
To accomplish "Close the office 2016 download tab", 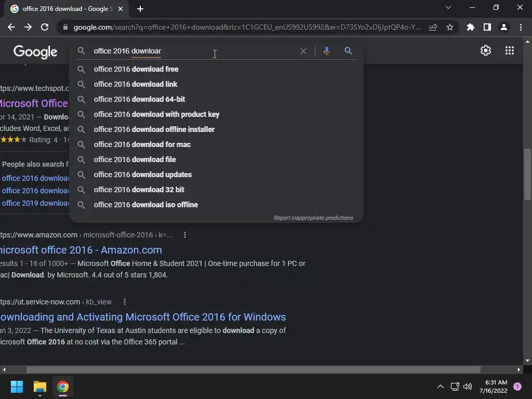I will pos(121,9).
